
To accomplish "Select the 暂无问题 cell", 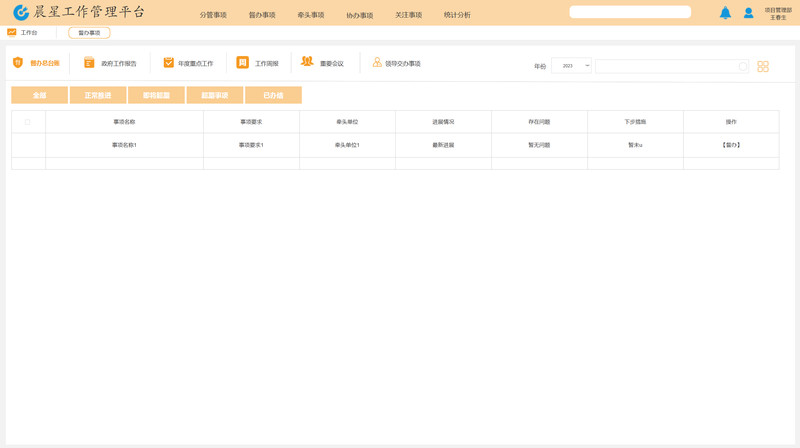I will pos(539,145).
